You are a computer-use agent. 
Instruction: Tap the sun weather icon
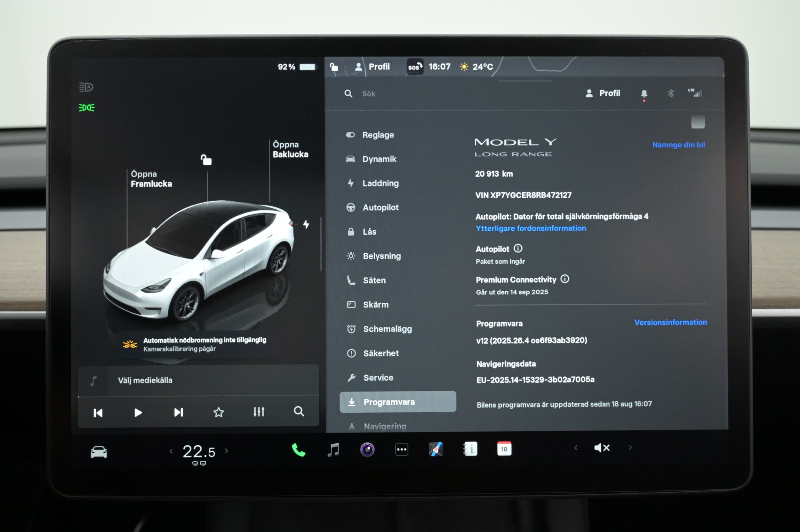click(464, 67)
